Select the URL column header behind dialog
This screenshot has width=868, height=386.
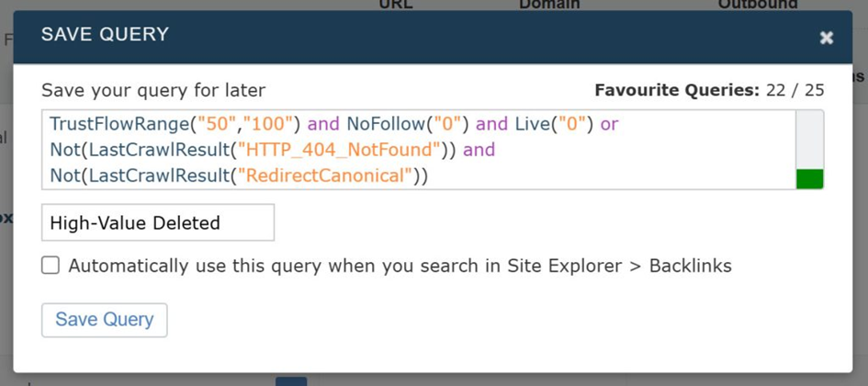pos(396,5)
